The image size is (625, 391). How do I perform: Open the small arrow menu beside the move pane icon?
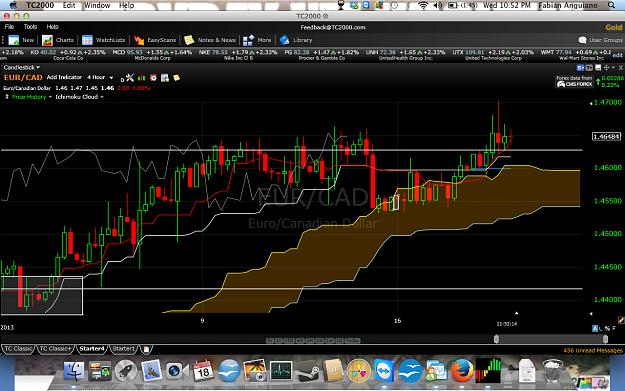coord(613,68)
